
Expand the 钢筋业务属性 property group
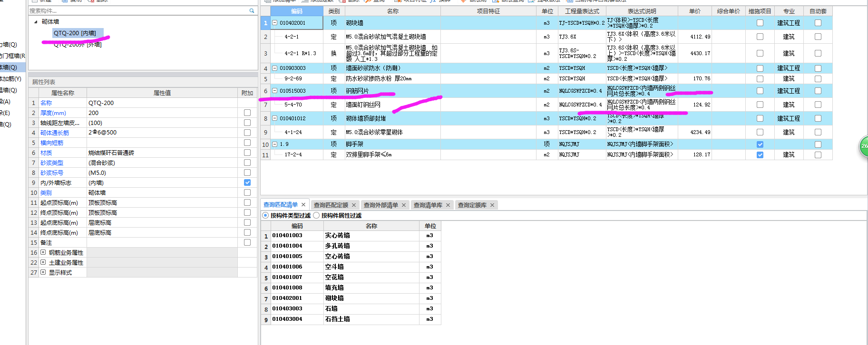[43, 252]
